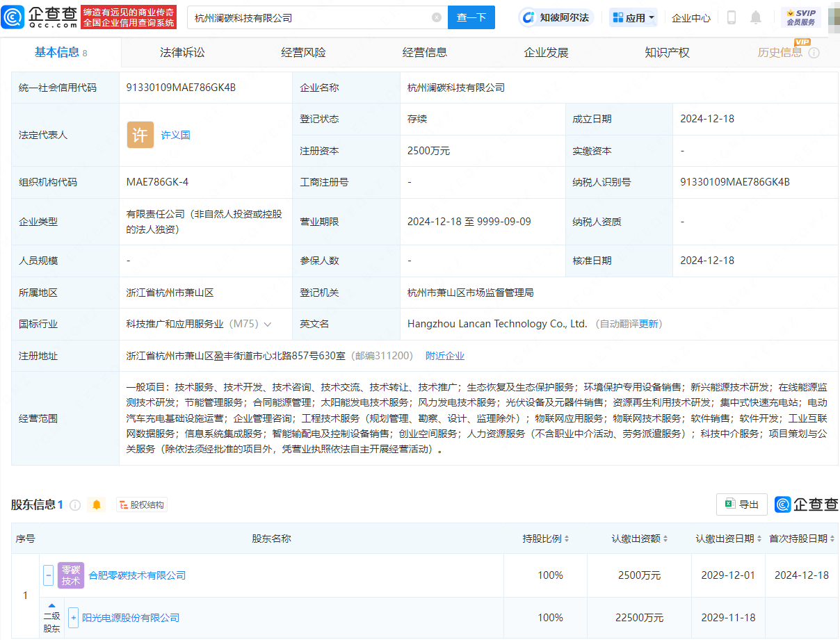Open 股权结构 view
This screenshot has height=640, width=840.
coord(142,505)
